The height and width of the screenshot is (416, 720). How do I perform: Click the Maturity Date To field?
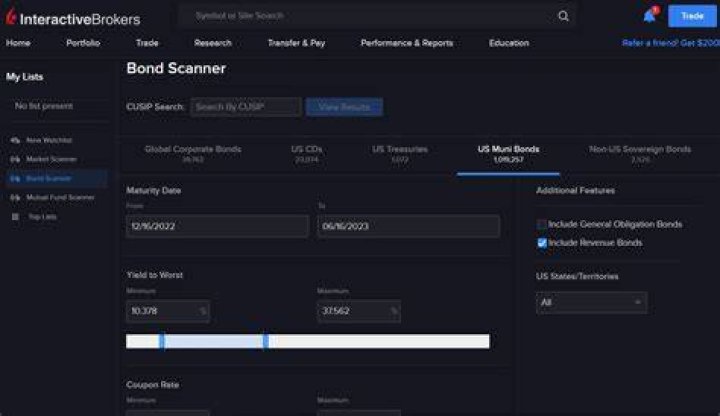pos(409,226)
